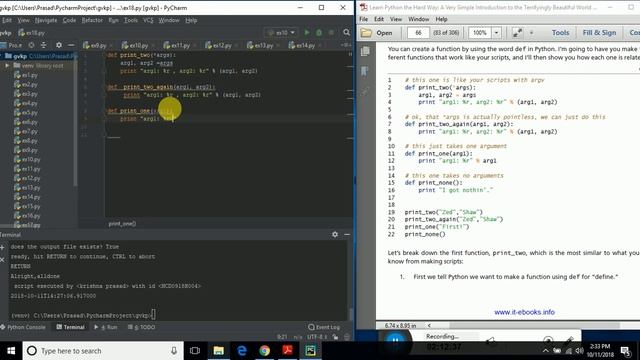Click the Acrobat Tools pane button
The width and height of the screenshot is (640, 360).
tap(560, 33)
